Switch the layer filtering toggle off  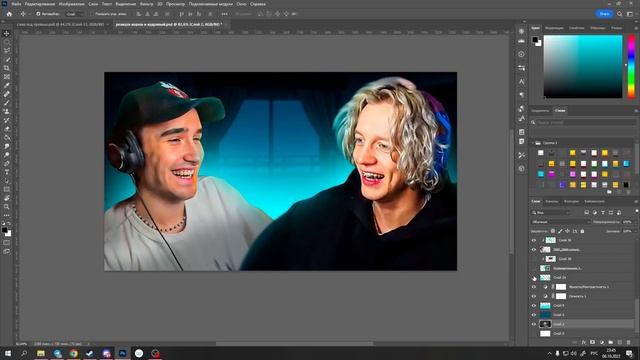636,211
